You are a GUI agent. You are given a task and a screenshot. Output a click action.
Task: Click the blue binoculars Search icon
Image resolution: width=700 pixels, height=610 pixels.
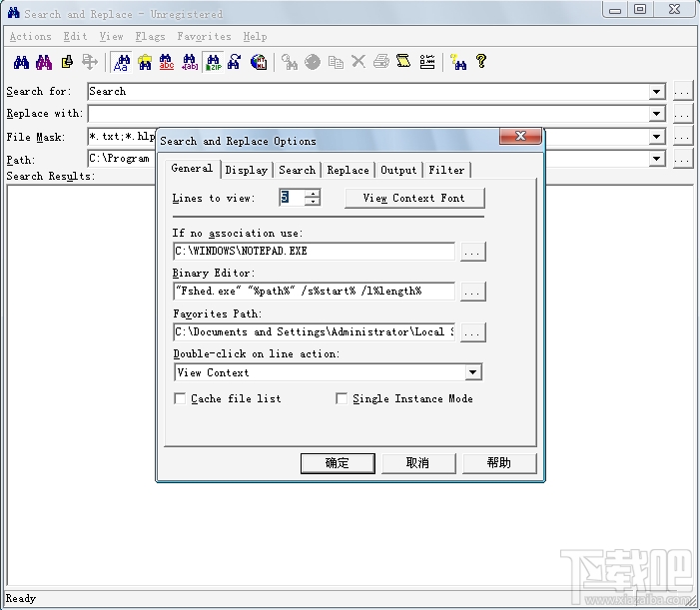[21, 62]
